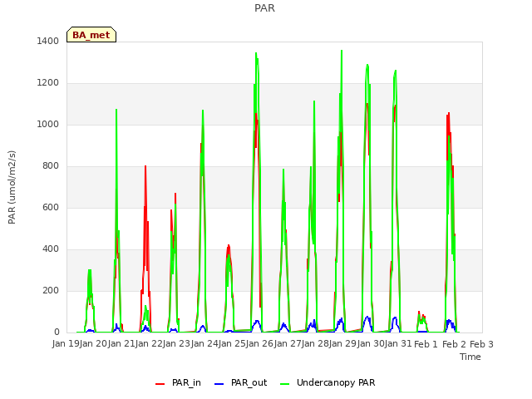Click the 1000 y-axis tick label
This screenshot has width=532, height=399.
(48, 124)
